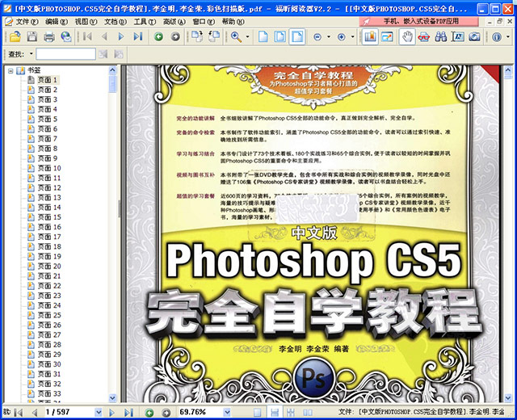Go to last page in status bar
Image resolution: width=517 pixels, height=420 pixels.
(x=128, y=413)
